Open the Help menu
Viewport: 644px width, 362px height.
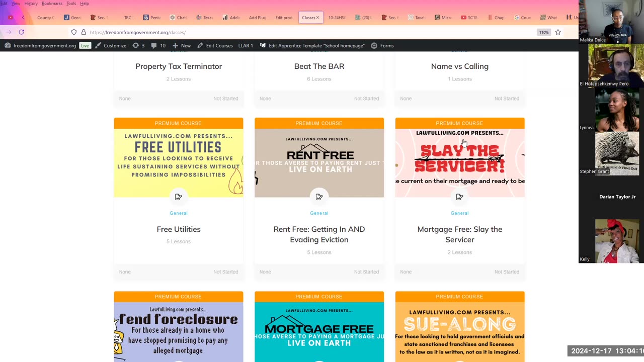pos(85,4)
